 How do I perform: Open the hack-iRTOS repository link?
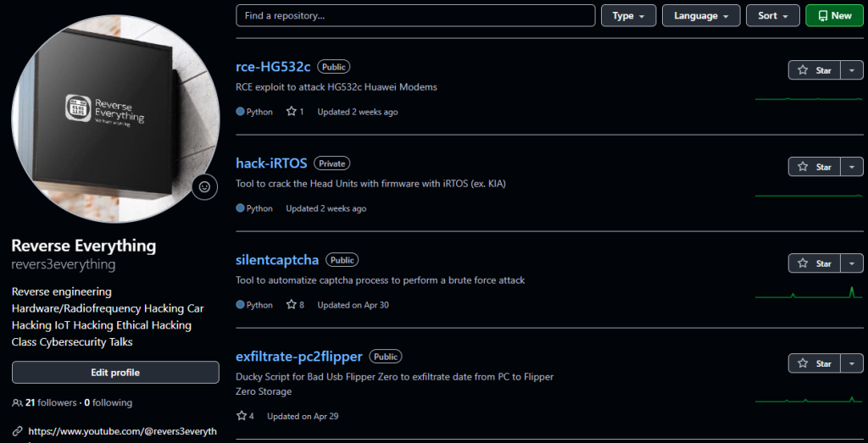(271, 163)
